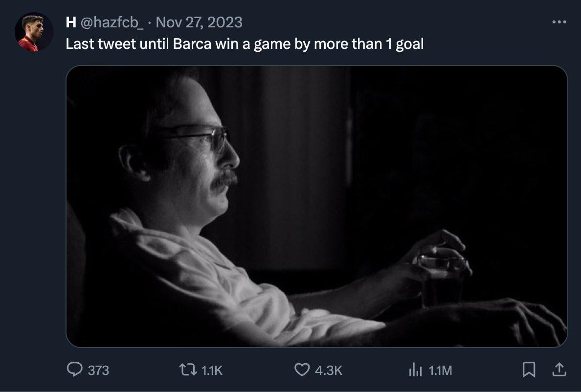Open the profile avatar of hazfcb_
581x392 pixels.
click(x=34, y=32)
